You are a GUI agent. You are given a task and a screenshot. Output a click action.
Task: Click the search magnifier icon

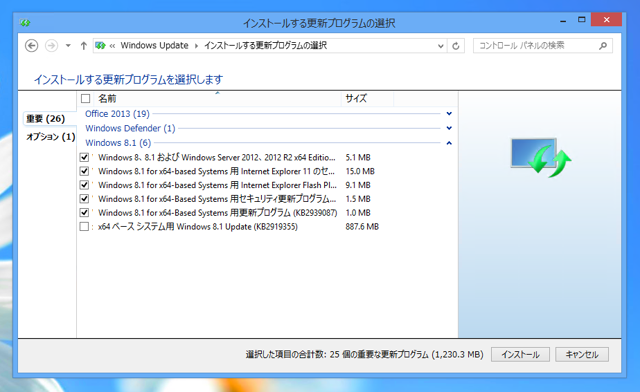coord(603,46)
